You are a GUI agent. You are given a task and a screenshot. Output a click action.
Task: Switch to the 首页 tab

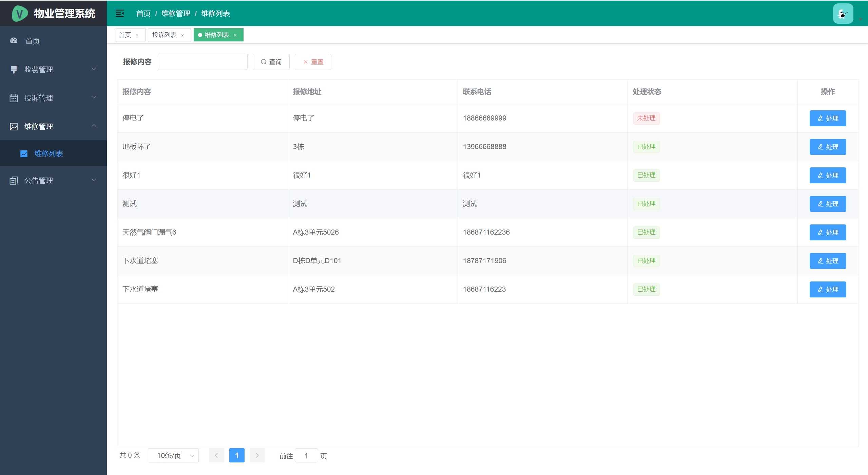pyautogui.click(x=125, y=35)
